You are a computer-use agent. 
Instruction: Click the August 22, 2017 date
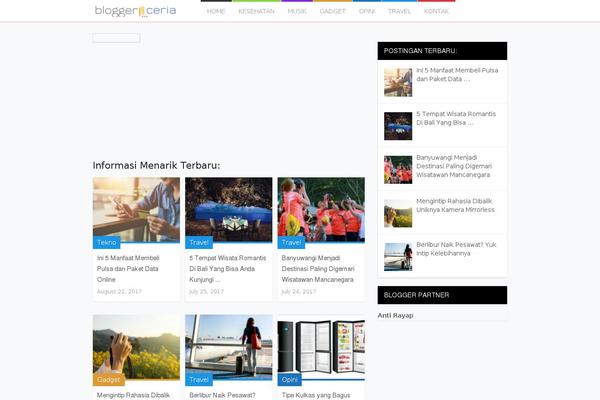click(119, 292)
